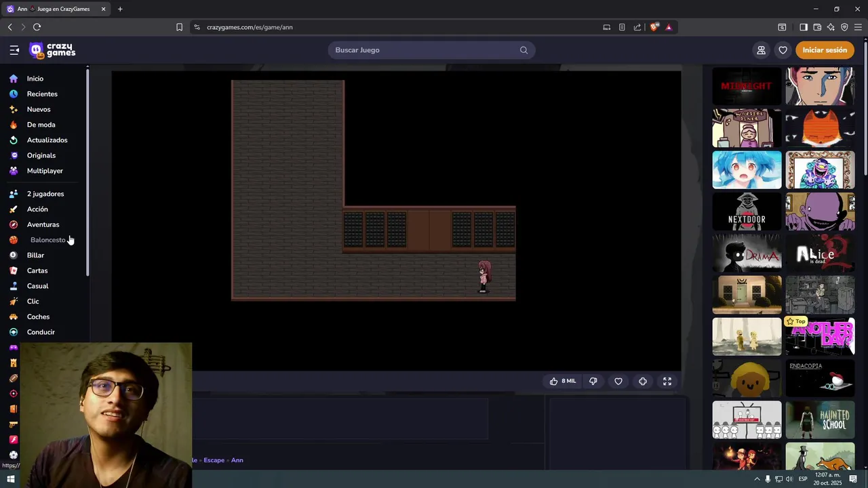This screenshot has width=868, height=488.
Task: Open the hamburger sidebar menu
Action: tap(14, 50)
